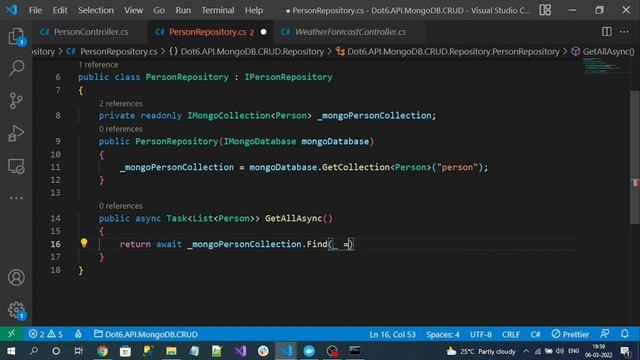
Task: Click the remote window indicator in status bar
Action: [11, 334]
